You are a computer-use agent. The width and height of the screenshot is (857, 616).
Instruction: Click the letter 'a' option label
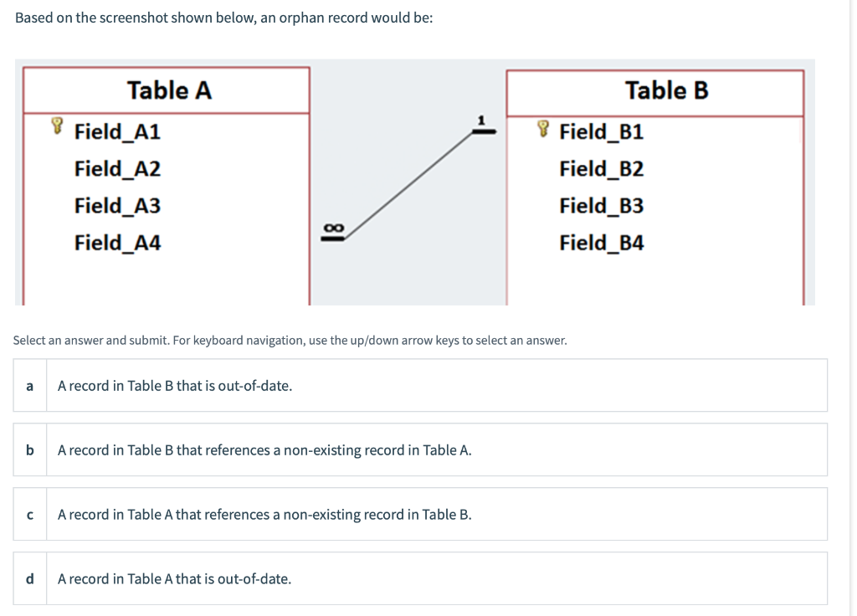(29, 386)
